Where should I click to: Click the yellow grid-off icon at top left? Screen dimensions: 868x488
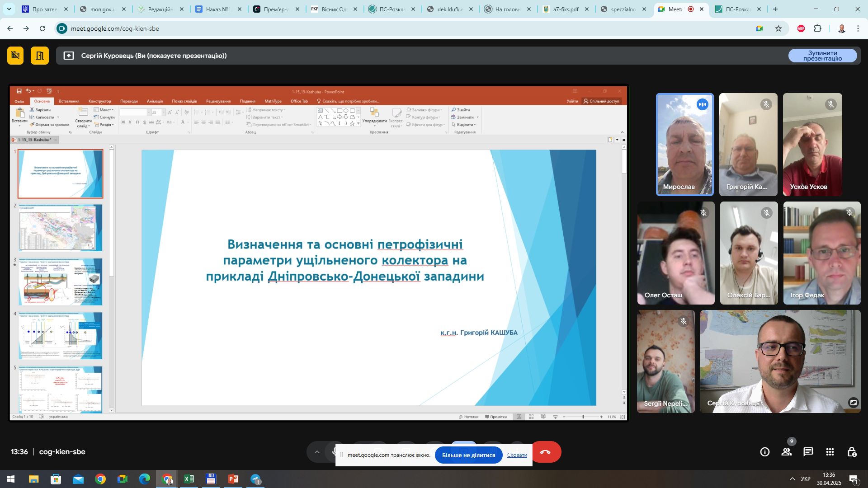pyautogui.click(x=15, y=56)
